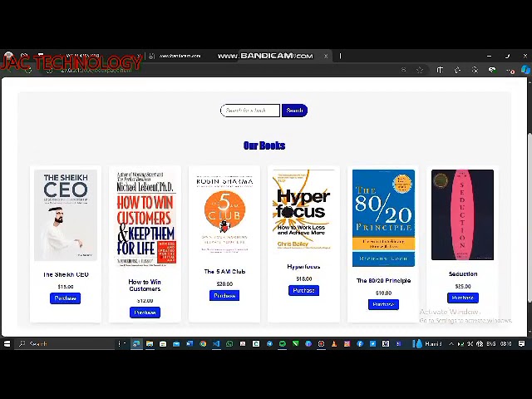Open Edge split screen icon

(x=440, y=70)
